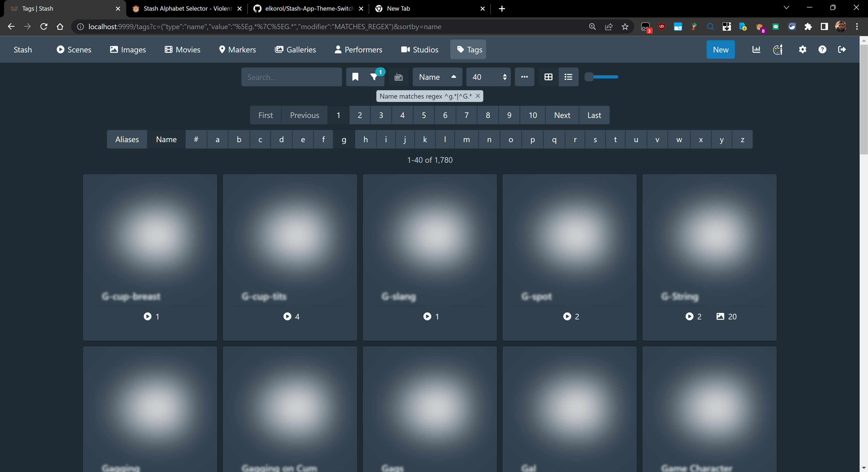The width and height of the screenshot is (868, 472).
Task: Remove the 'Name matches regex' filter chip
Action: coord(478,96)
